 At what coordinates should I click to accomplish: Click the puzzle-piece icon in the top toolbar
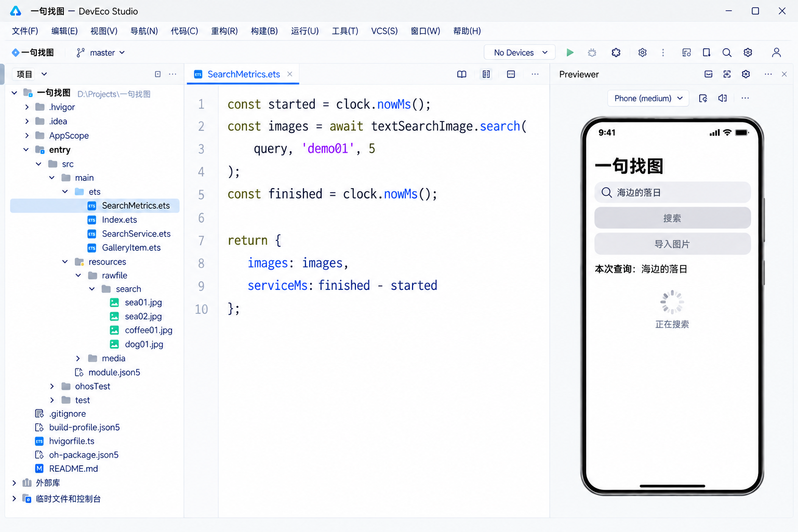click(x=616, y=52)
